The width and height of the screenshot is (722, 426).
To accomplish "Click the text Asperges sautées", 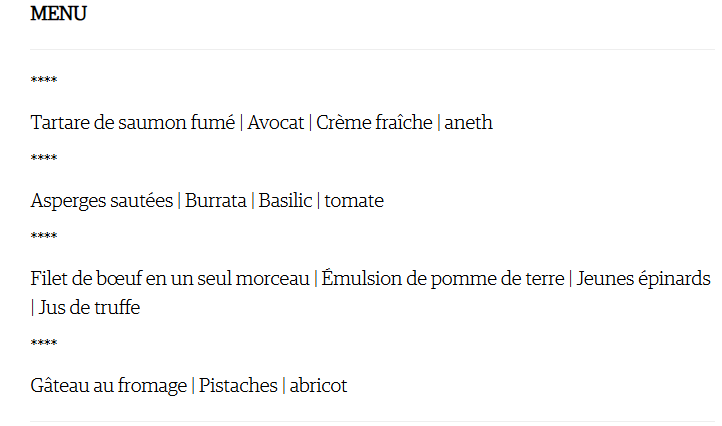I will pyautogui.click(x=102, y=201).
